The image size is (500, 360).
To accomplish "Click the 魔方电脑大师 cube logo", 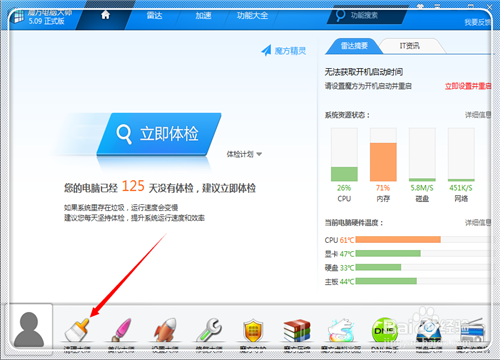I will pos(17,17).
